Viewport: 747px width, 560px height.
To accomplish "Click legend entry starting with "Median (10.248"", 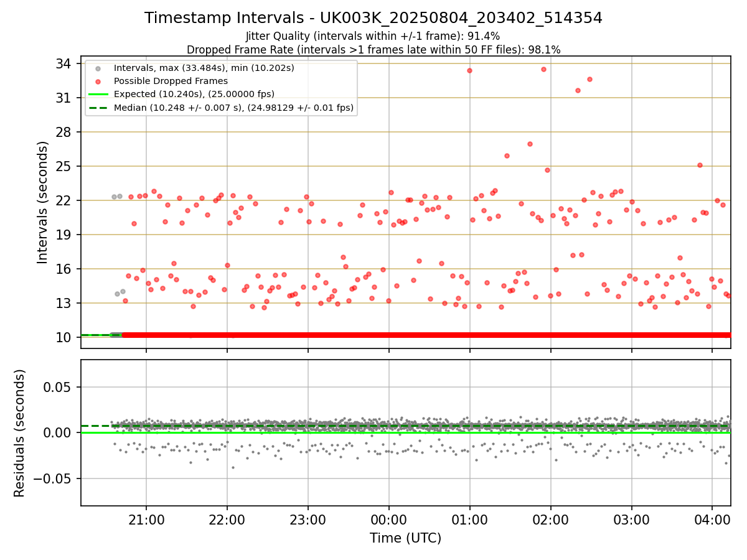I will (233, 108).
